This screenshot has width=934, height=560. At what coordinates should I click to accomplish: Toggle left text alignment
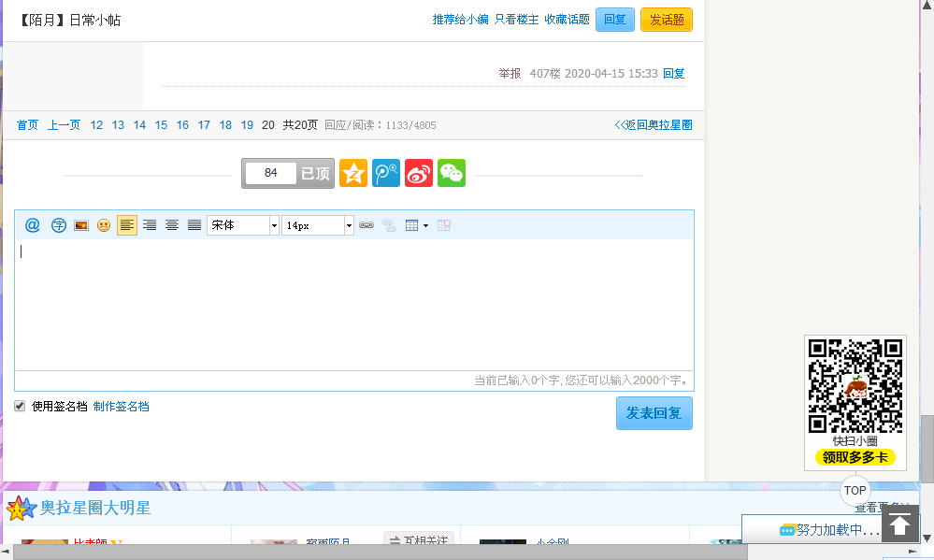[127, 225]
